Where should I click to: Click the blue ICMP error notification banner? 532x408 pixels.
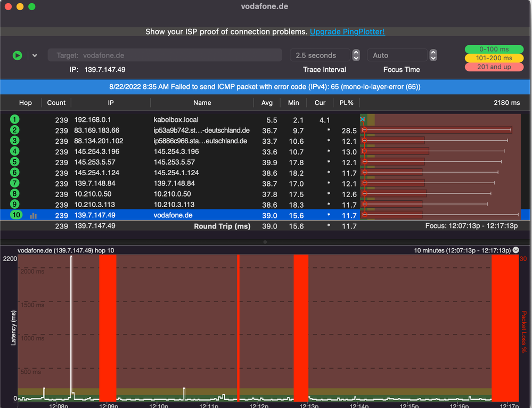tap(265, 87)
